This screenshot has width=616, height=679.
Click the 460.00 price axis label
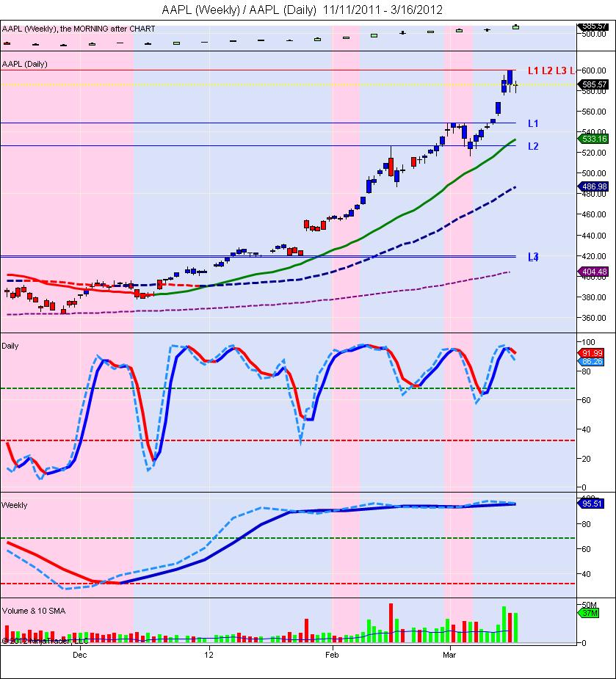(594, 214)
